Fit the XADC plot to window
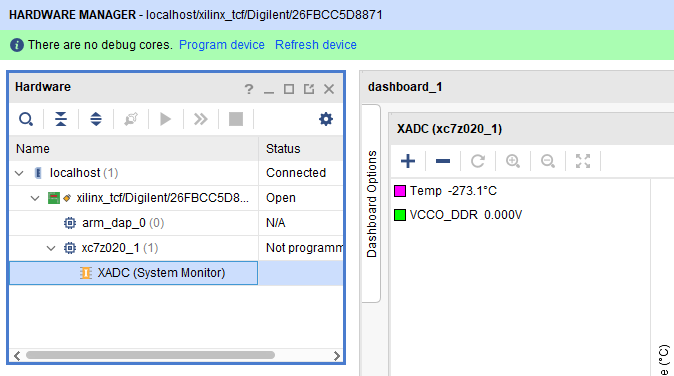The image size is (674, 376). pyautogui.click(x=583, y=161)
